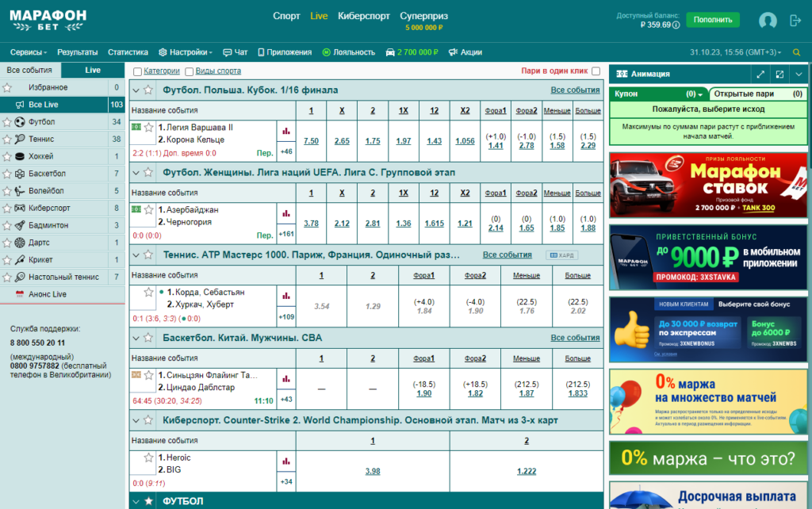This screenshot has height=509, width=812.
Task: Click the loyalty circle icon
Action: pyautogui.click(x=326, y=52)
